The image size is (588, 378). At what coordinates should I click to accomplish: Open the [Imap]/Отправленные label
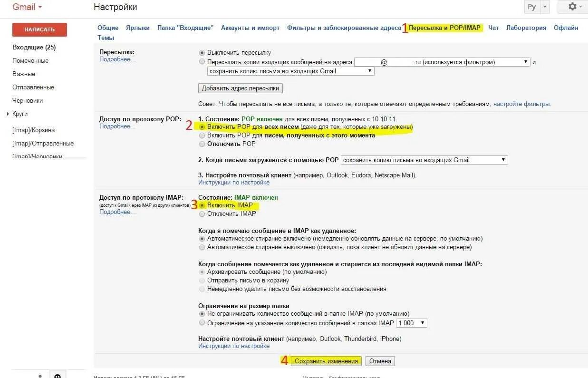coord(43,144)
